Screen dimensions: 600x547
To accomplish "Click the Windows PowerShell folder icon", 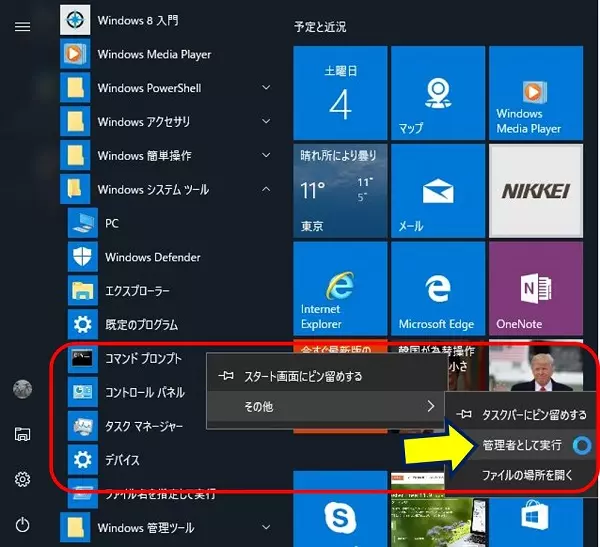I will click(75, 88).
